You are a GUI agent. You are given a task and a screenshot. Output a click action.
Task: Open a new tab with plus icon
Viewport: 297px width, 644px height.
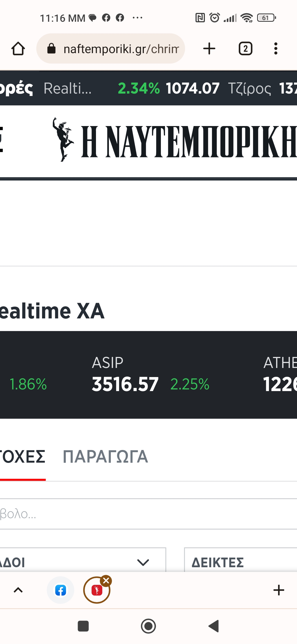pyautogui.click(x=209, y=49)
